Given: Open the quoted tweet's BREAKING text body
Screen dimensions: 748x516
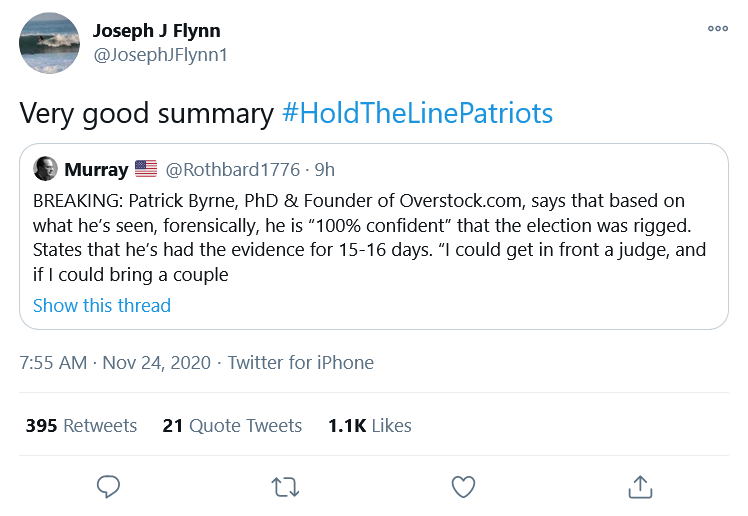Looking at the screenshot, I should point(369,237).
